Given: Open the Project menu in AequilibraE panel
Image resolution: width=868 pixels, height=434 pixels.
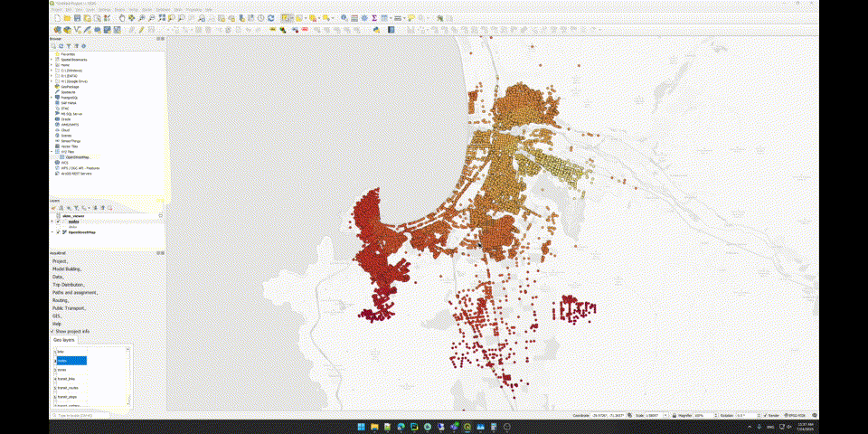Looking at the screenshot, I should point(60,261).
